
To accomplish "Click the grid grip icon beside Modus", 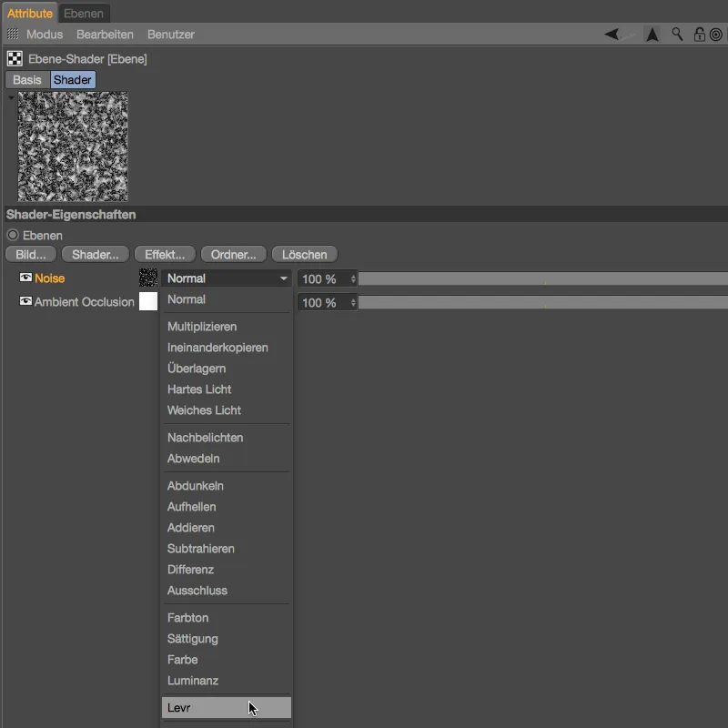I will point(13,34).
